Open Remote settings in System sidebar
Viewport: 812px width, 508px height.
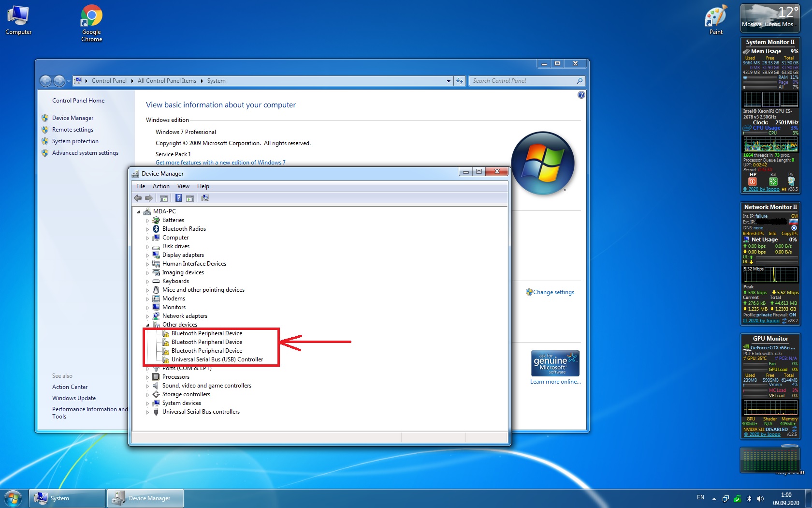click(x=72, y=130)
